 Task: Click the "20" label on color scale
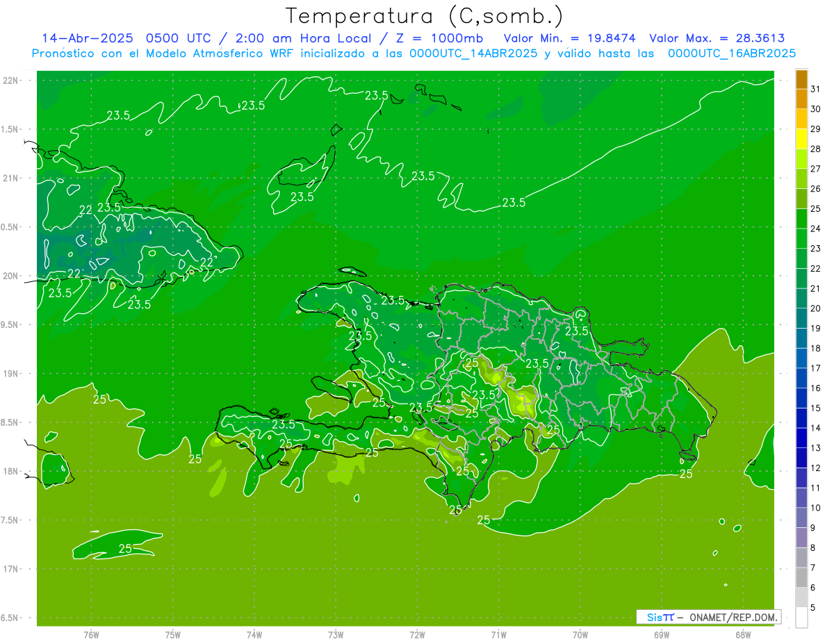click(x=816, y=308)
